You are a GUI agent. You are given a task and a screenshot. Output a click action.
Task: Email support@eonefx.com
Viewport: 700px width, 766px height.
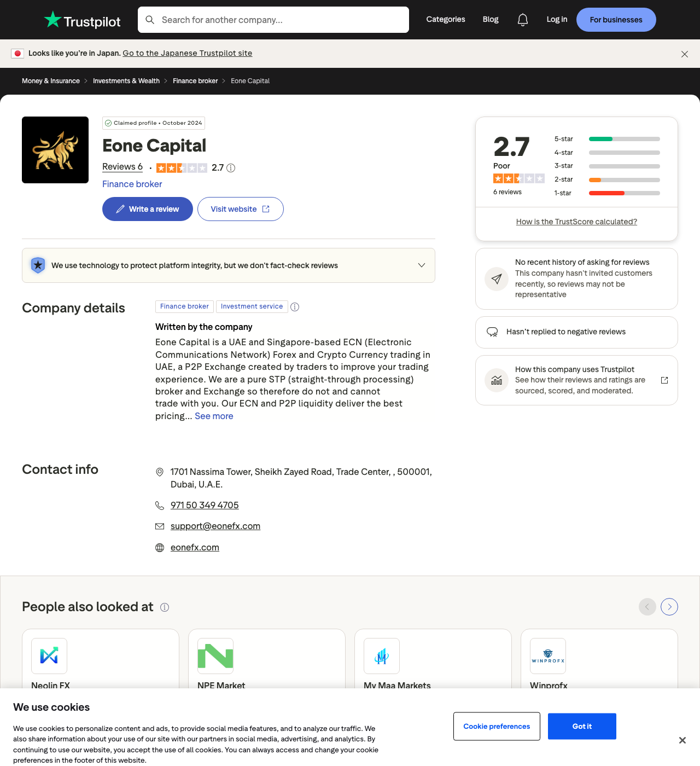pyautogui.click(x=215, y=526)
